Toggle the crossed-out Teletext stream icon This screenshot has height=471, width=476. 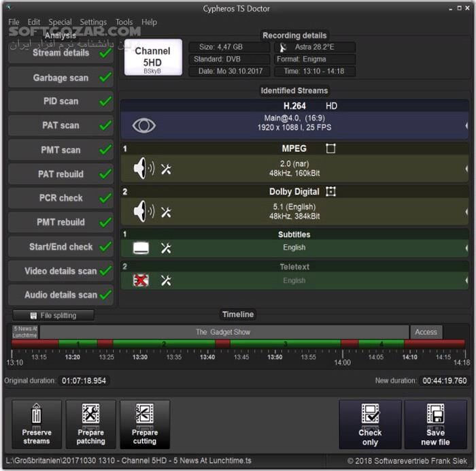[141, 280]
